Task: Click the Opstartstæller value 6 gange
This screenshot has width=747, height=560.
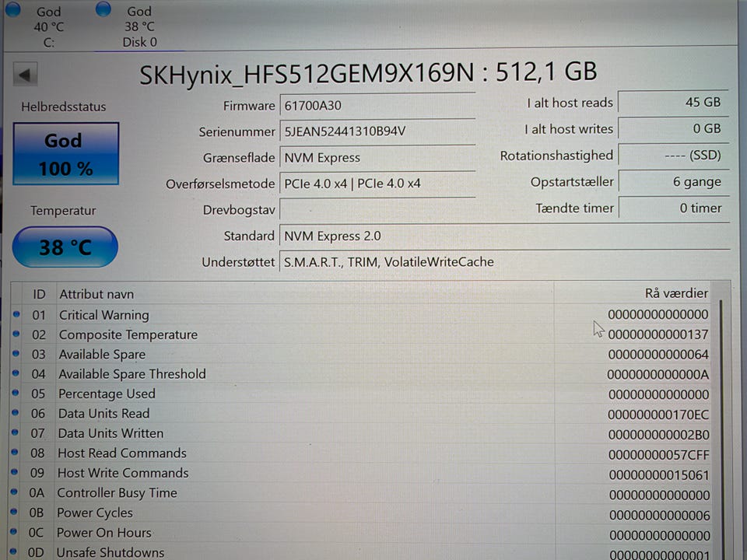Action: point(674,182)
